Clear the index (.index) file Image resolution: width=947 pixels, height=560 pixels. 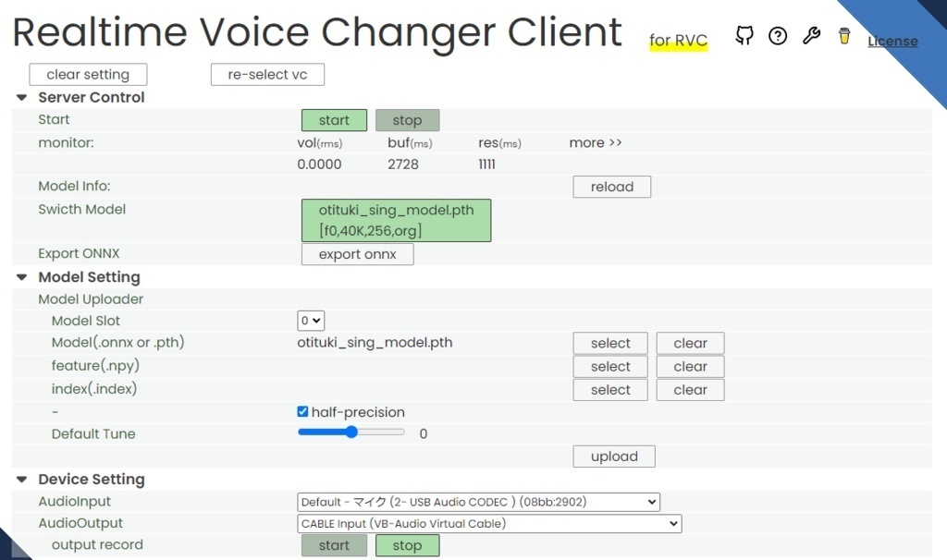tap(690, 390)
